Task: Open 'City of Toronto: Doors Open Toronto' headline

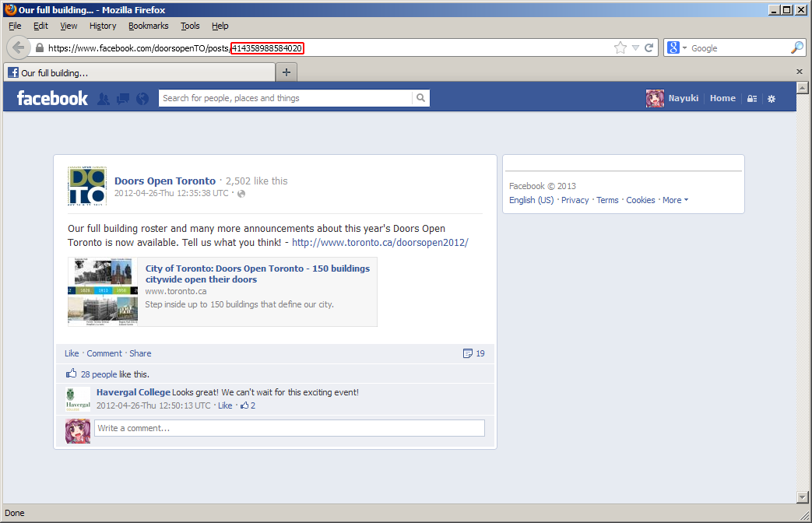Action: point(258,273)
